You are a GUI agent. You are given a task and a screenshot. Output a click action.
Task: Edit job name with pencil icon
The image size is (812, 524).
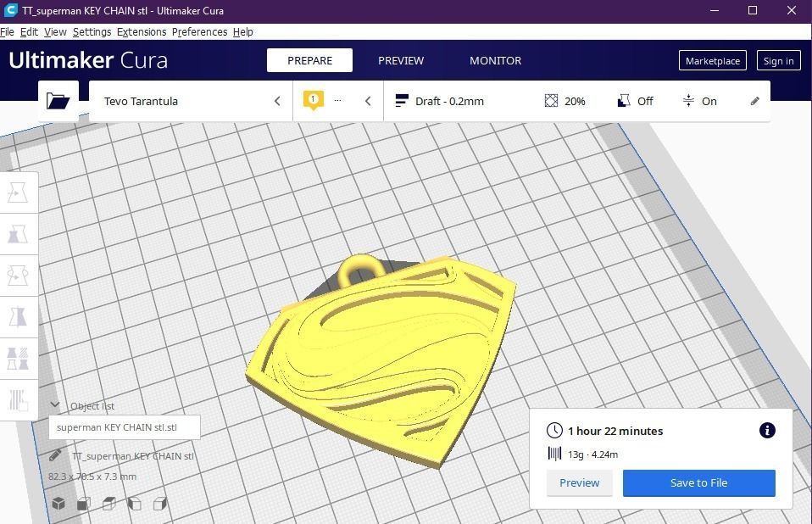point(55,455)
